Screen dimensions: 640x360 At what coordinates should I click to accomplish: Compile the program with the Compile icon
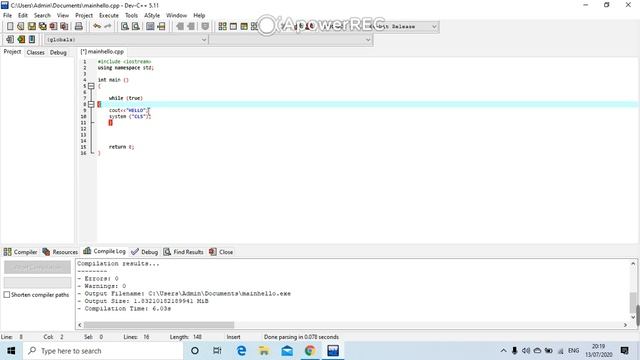click(x=222, y=26)
